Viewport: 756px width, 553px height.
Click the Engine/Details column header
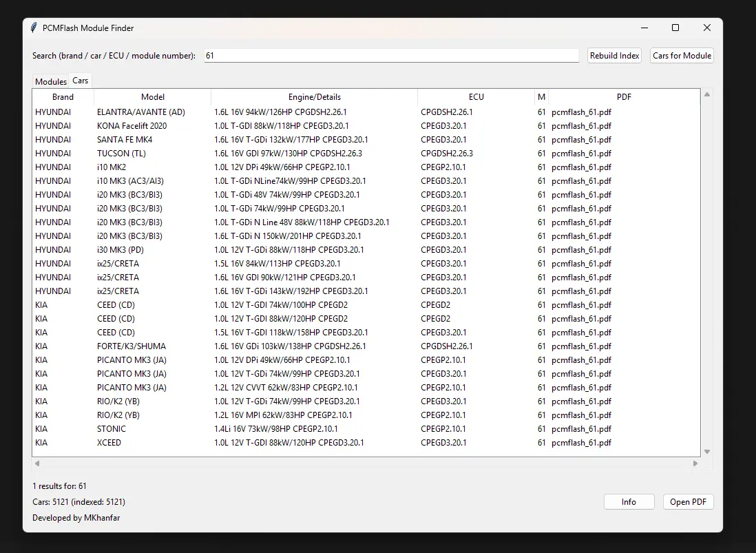pos(314,96)
